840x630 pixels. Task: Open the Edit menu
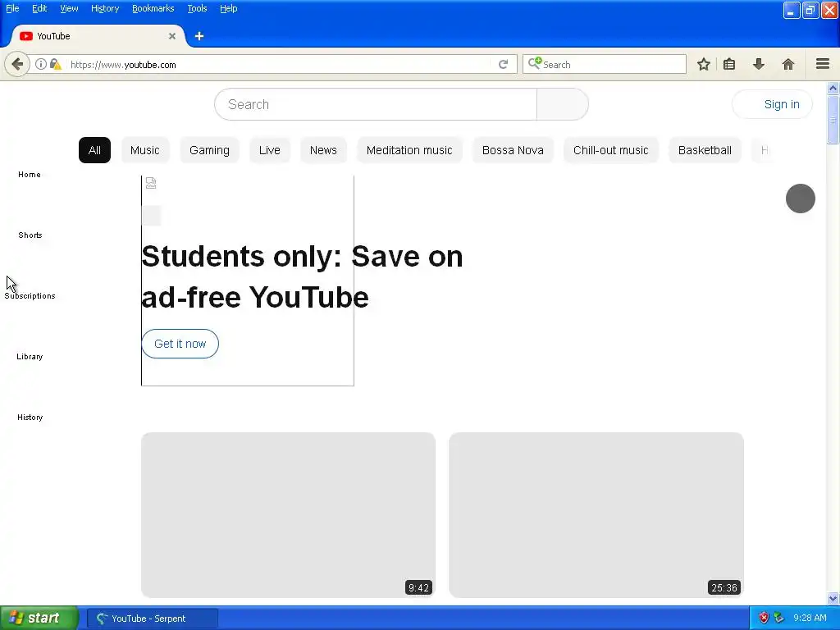click(x=39, y=8)
